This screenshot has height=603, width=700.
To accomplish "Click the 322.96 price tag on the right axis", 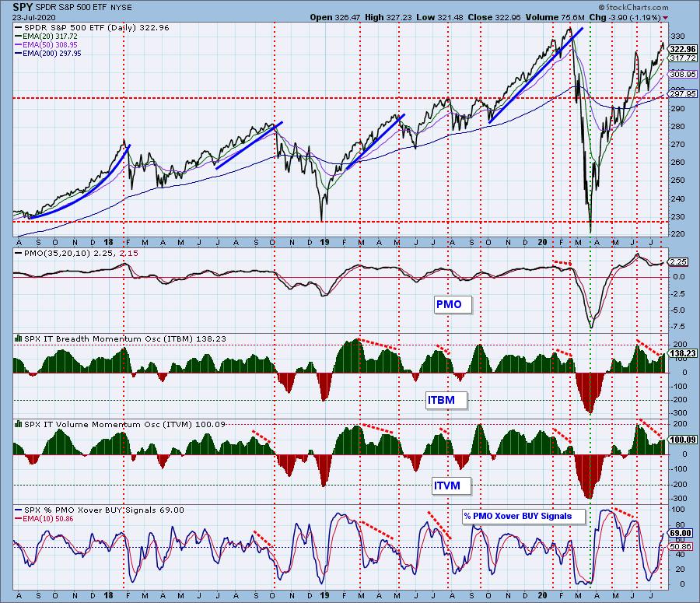I will pyautogui.click(x=683, y=49).
